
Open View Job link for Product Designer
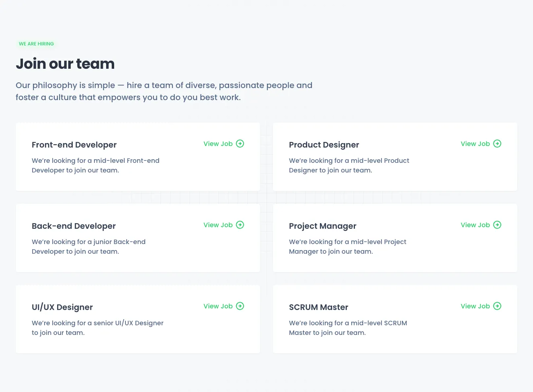point(475,144)
